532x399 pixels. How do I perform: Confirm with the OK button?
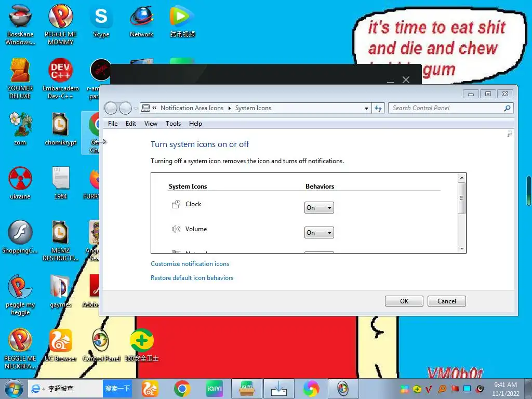pos(404,301)
